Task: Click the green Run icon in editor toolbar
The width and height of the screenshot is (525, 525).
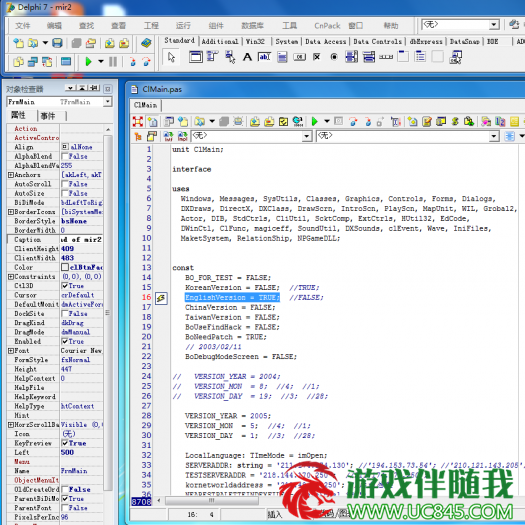Action: pyautogui.click(x=314, y=121)
